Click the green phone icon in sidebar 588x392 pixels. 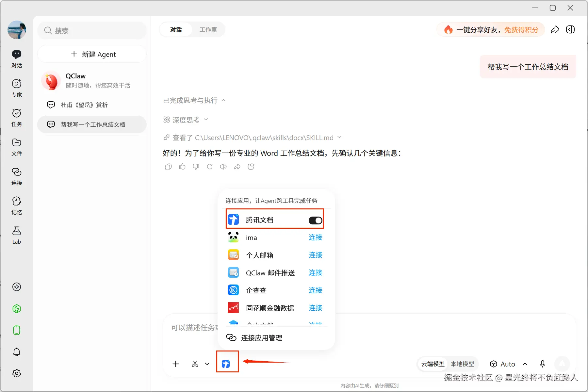tap(17, 330)
